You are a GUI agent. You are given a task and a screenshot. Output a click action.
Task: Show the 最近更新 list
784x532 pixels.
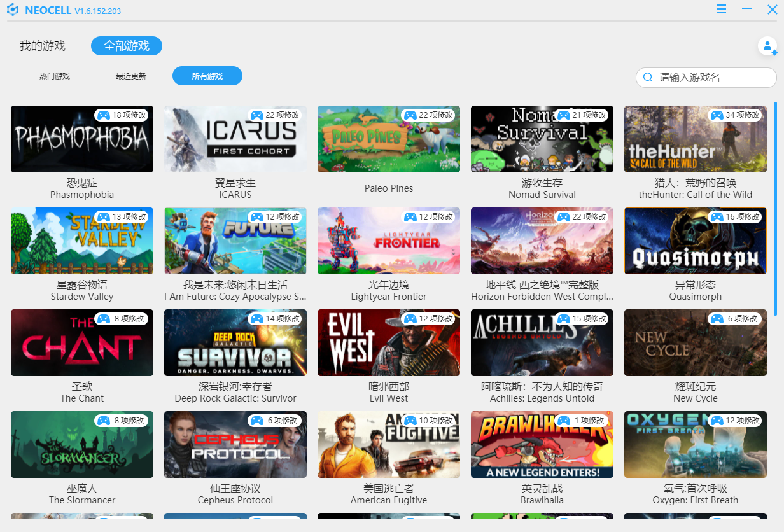click(131, 76)
